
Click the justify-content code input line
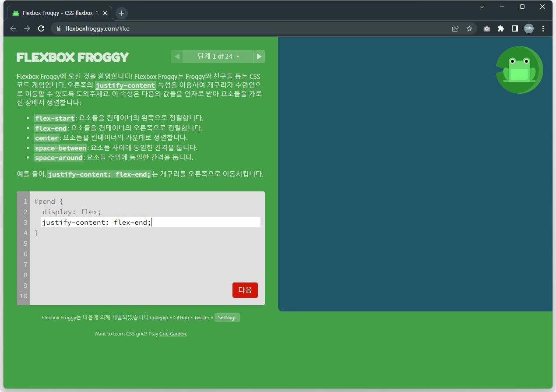click(151, 222)
